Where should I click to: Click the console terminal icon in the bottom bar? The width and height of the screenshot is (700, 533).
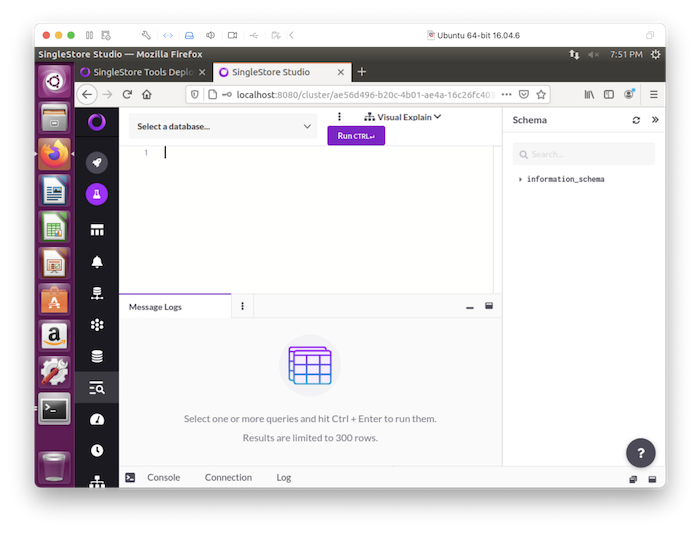pyautogui.click(x=130, y=478)
